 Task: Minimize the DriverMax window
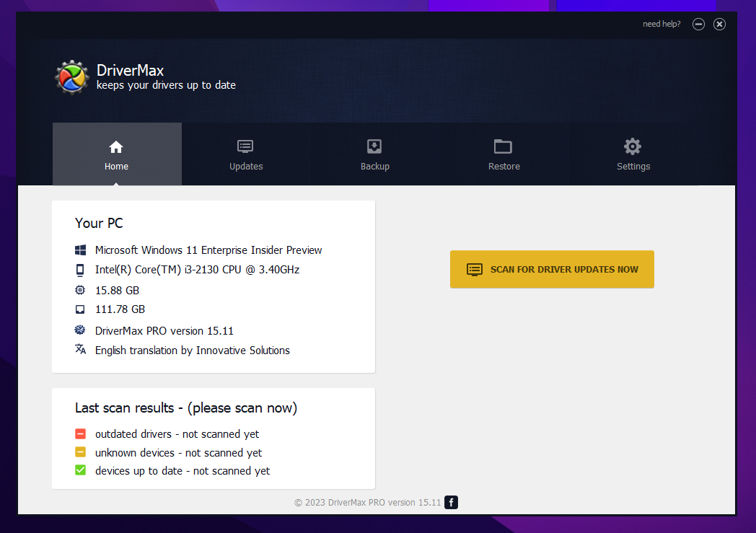click(x=698, y=24)
